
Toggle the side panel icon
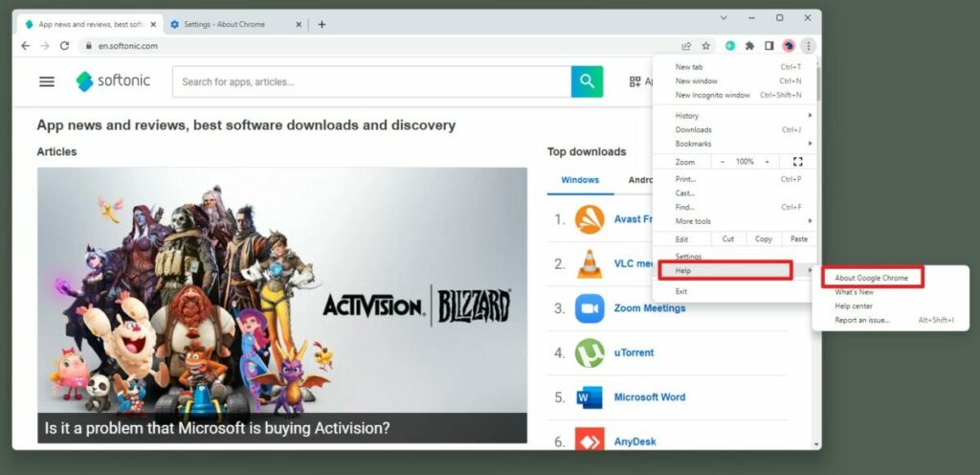769,46
